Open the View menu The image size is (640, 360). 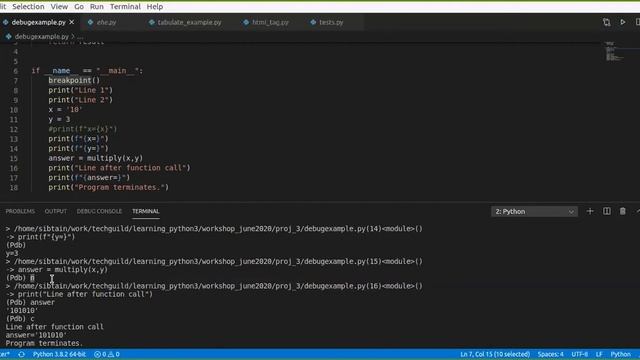coord(59,7)
